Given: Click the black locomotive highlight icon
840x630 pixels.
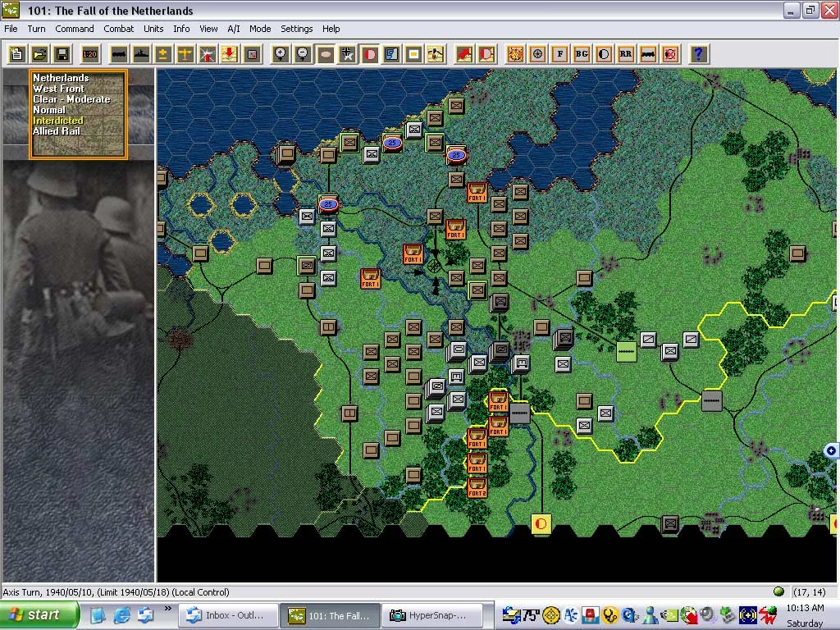Looking at the screenshot, I should click(x=648, y=53).
